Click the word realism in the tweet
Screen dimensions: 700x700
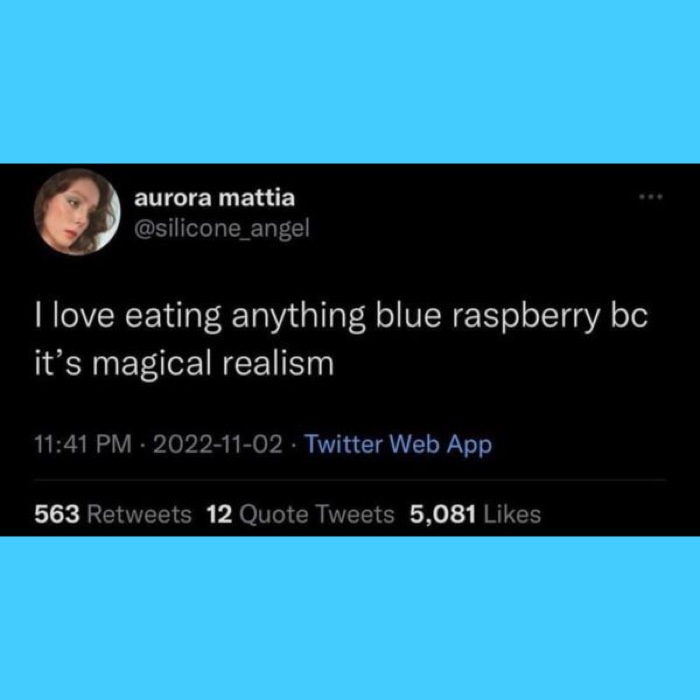(x=278, y=363)
